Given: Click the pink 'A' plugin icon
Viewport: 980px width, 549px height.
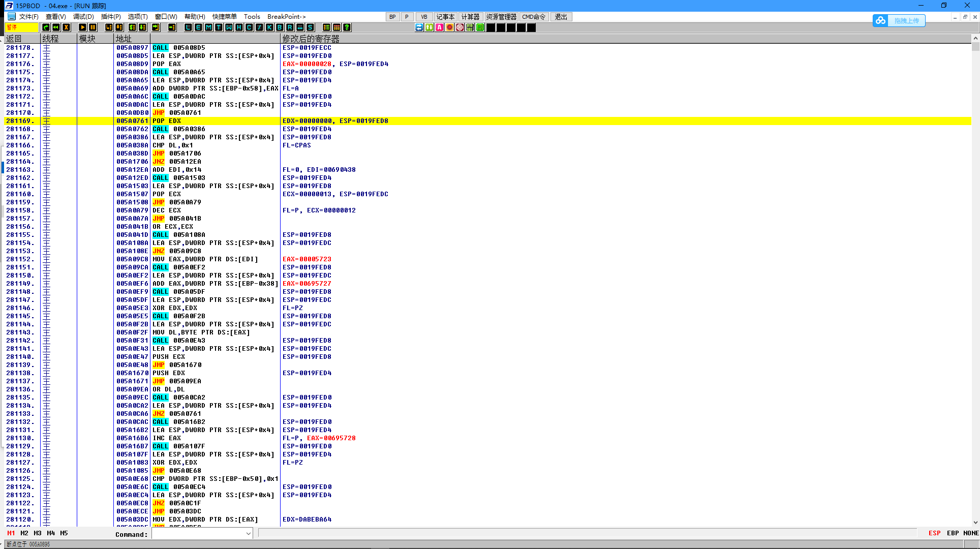Looking at the screenshot, I should click(439, 27).
